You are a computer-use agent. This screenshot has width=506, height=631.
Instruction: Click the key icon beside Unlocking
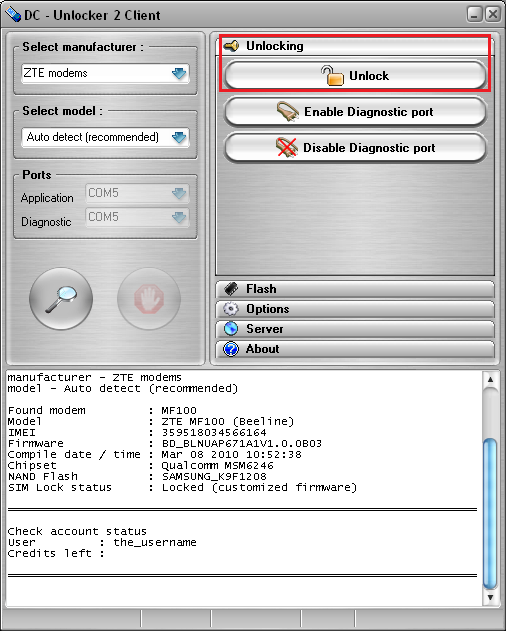(231, 46)
